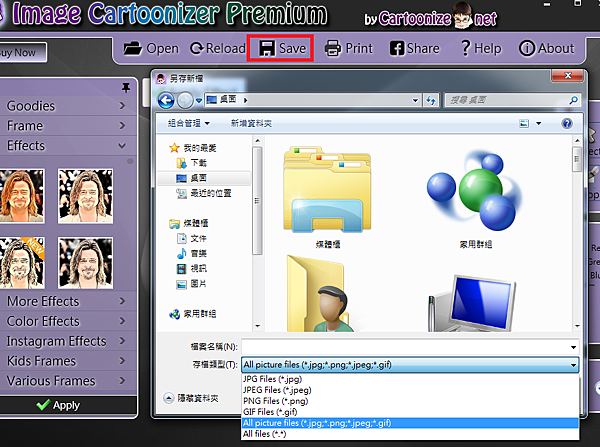Expand the Goodies category
The width and height of the screenshot is (600, 447).
pos(68,106)
